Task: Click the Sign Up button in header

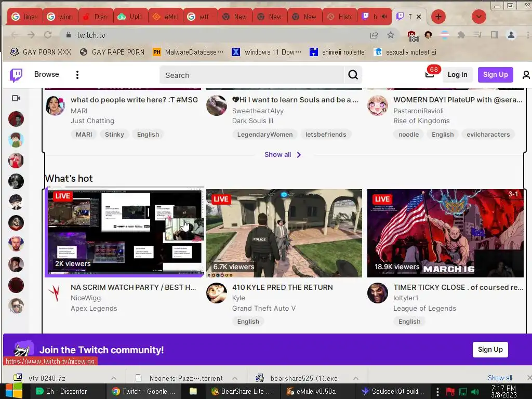Action: pyautogui.click(x=495, y=75)
